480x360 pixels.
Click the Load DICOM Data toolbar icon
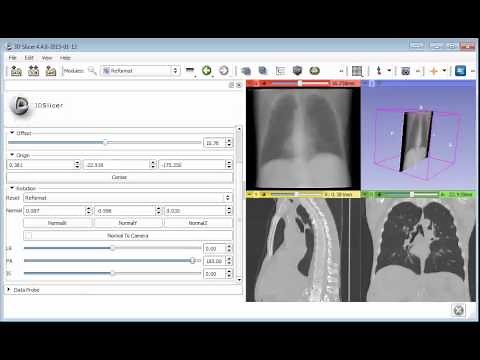click(33, 71)
